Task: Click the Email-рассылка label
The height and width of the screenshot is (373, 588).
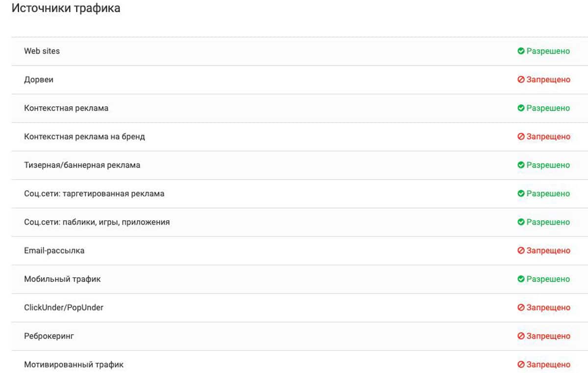Action: (x=54, y=251)
